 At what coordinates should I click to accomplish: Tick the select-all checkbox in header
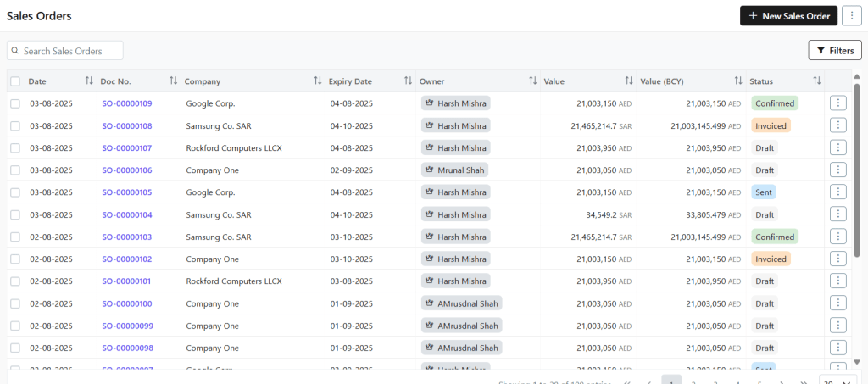(x=15, y=81)
